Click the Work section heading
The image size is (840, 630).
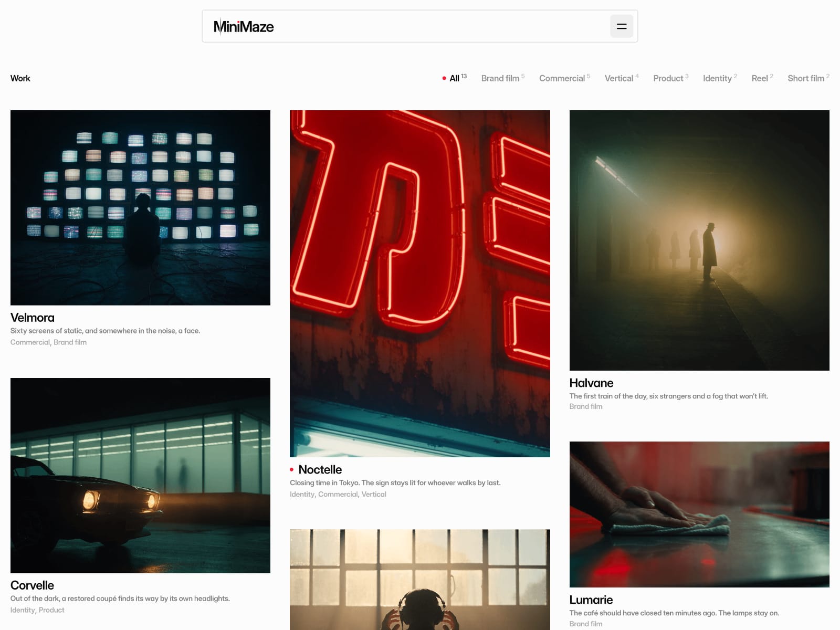point(20,78)
